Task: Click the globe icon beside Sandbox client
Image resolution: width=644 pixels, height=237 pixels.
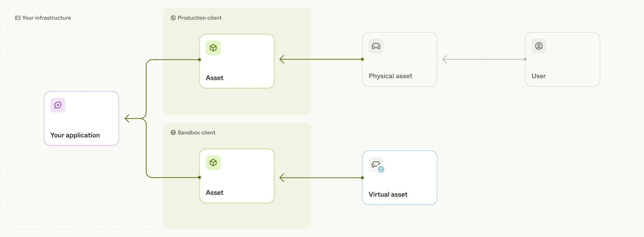Action: (x=173, y=133)
